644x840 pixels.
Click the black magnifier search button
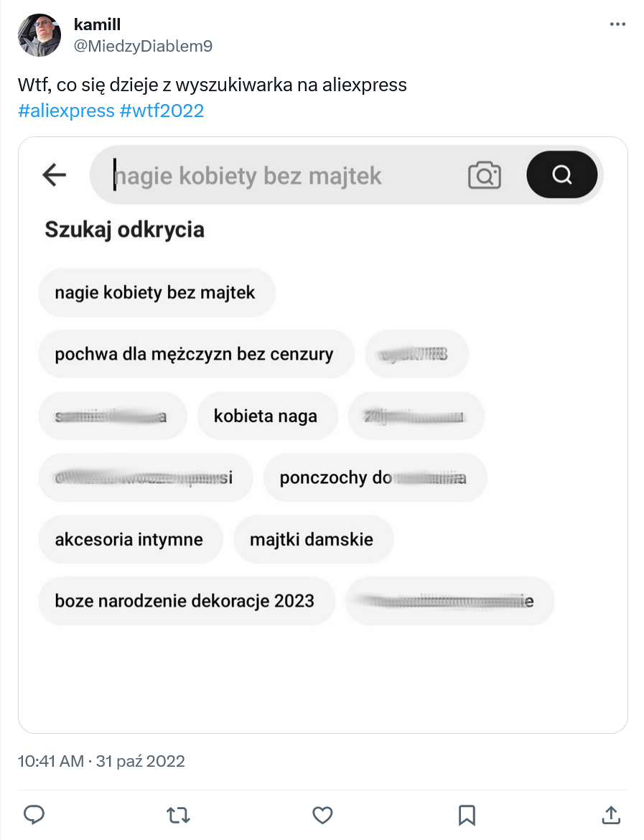(562, 174)
